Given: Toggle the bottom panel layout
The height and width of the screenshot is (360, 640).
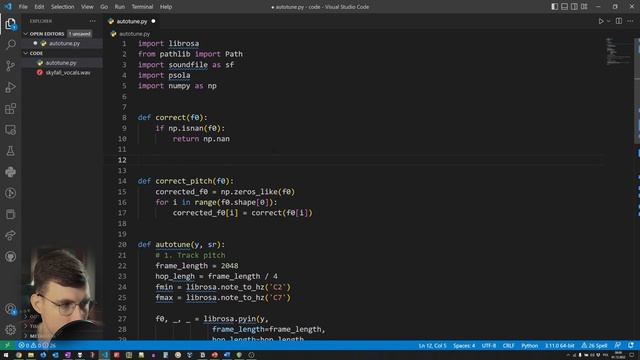Looking at the screenshot, I should (564, 7).
